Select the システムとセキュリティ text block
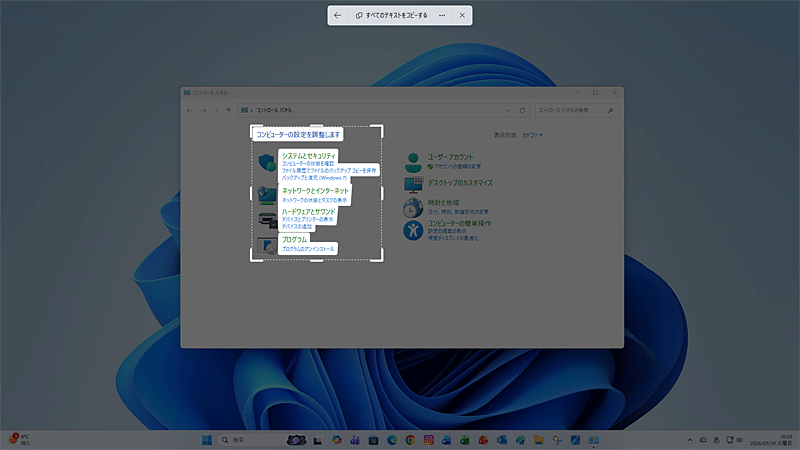 [x=308, y=156]
